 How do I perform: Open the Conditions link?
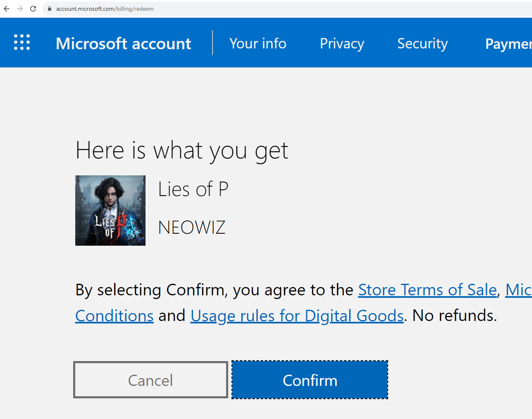tap(115, 316)
